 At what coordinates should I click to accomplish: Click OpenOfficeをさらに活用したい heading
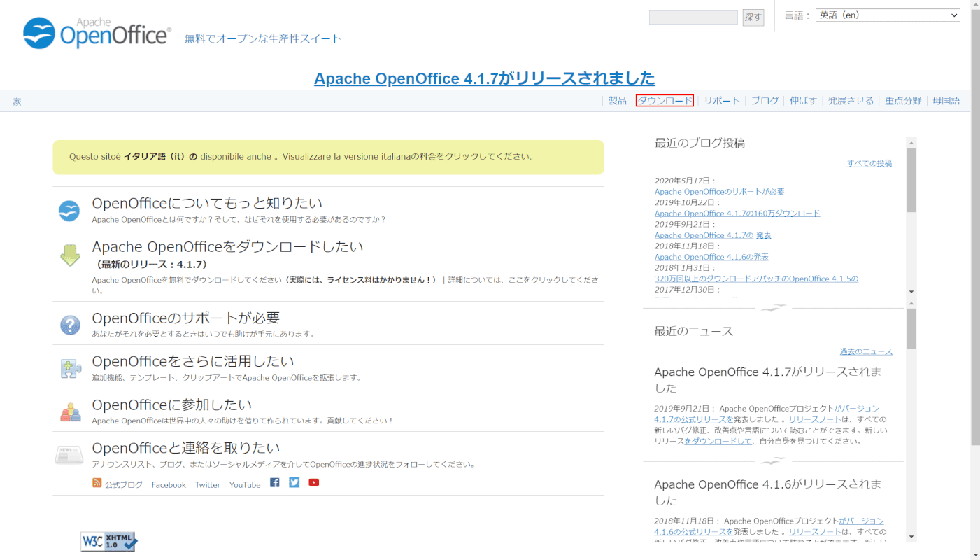[x=193, y=361]
